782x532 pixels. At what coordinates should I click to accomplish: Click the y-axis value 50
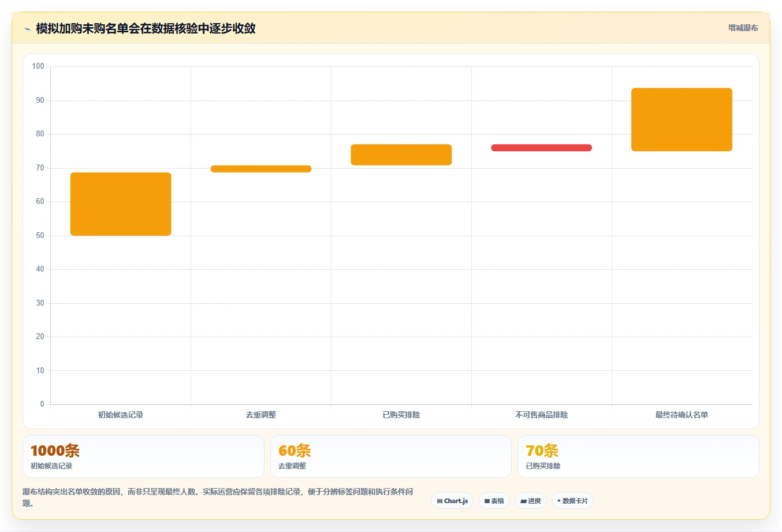point(40,236)
